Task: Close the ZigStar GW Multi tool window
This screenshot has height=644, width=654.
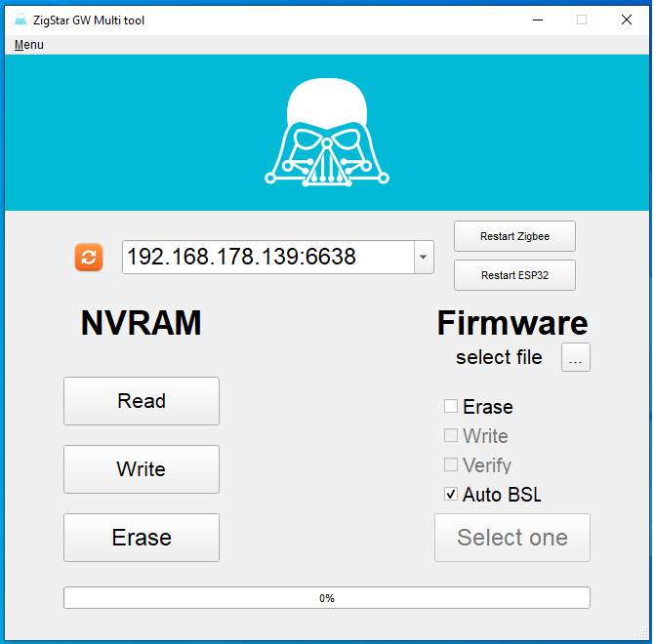Action: pos(627,20)
